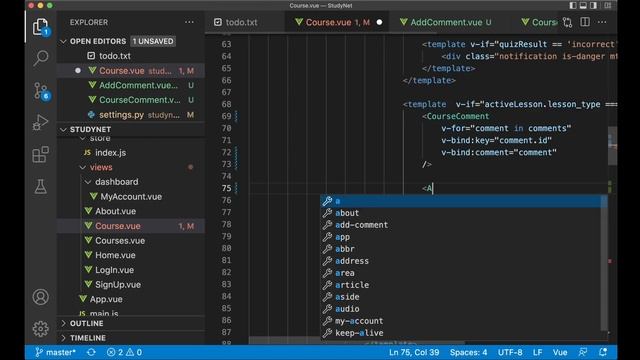Click the master branch indicator
Image resolution: width=640 pixels, height=360 pixels.
pos(56,352)
